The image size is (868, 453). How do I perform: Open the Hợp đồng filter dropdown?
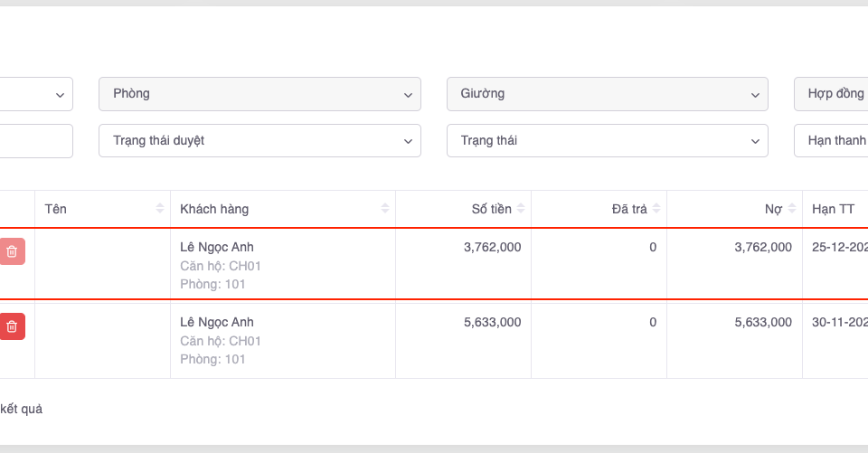coord(832,94)
